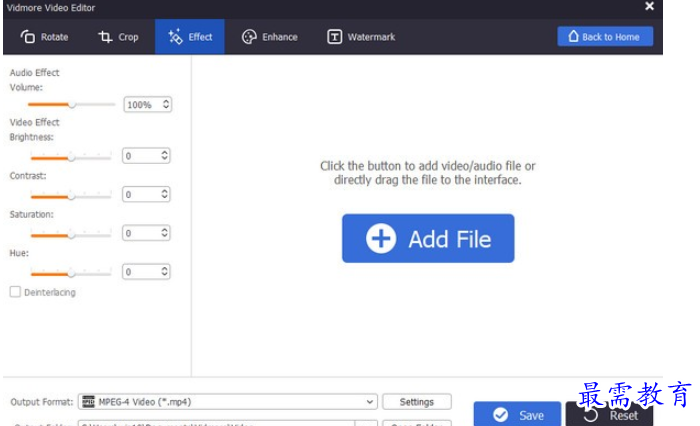
Task: Open the Enhance tab
Action: point(270,37)
